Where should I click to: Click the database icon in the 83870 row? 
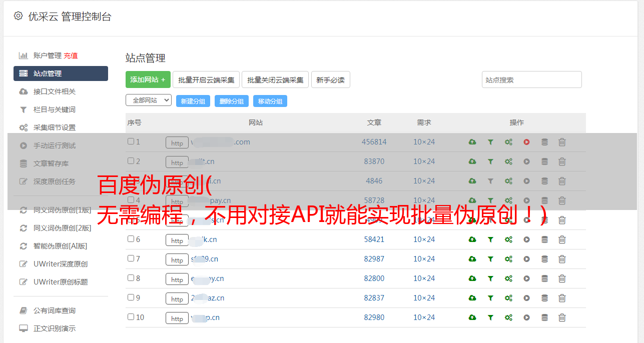pos(544,161)
